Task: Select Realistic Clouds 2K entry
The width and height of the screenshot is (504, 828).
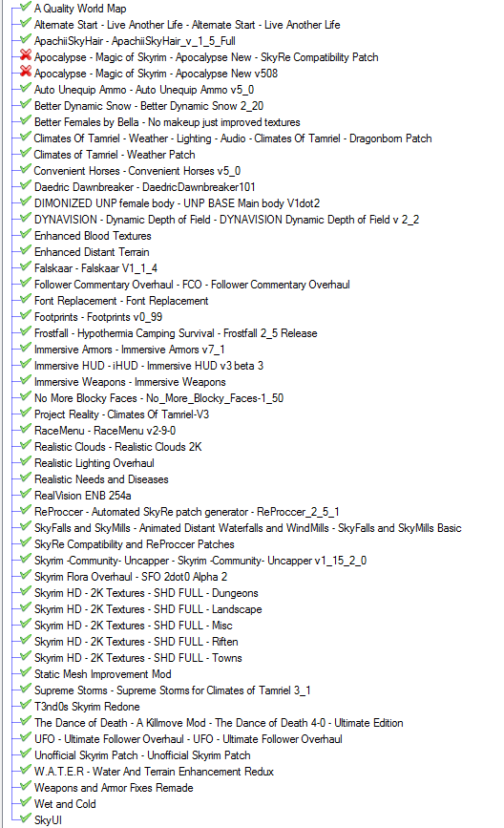Action: (x=117, y=447)
